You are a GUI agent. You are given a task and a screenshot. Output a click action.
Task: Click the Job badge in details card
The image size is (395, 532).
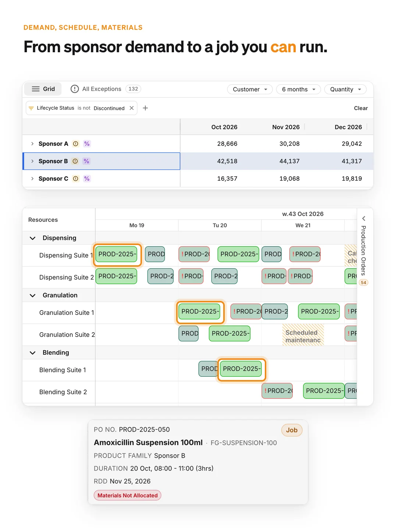point(292,430)
